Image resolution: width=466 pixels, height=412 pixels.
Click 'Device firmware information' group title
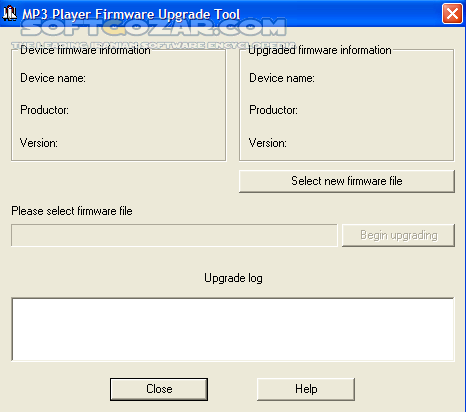click(85, 50)
